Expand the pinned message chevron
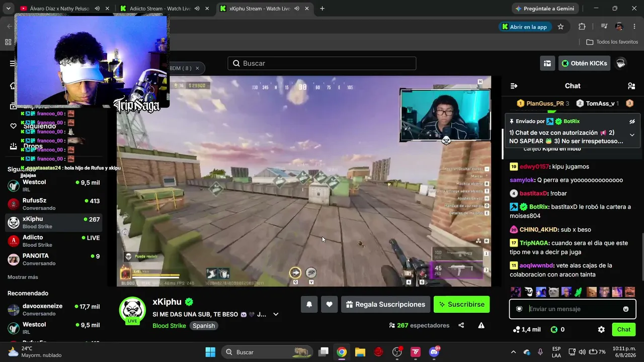The height and width of the screenshot is (362, 644). click(632, 135)
